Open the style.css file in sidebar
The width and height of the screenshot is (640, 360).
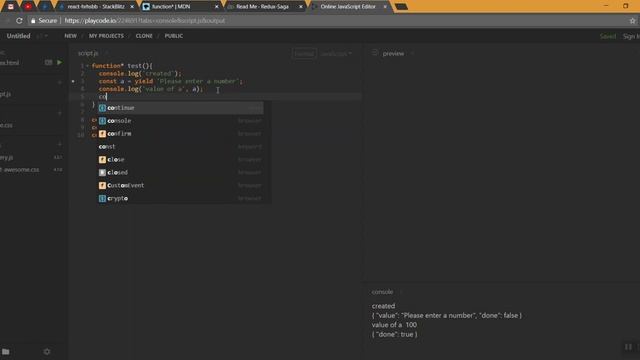click(x=6, y=125)
